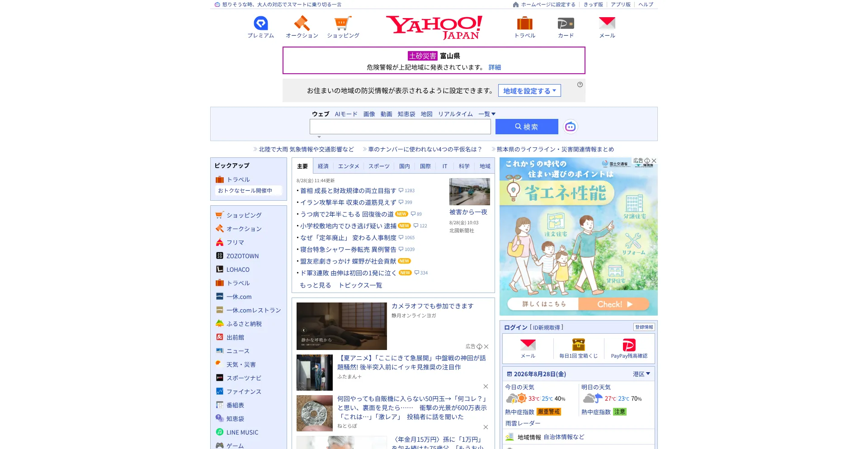The width and height of the screenshot is (868, 449).
Task: Click the help question mark icon
Action: pyautogui.click(x=580, y=85)
